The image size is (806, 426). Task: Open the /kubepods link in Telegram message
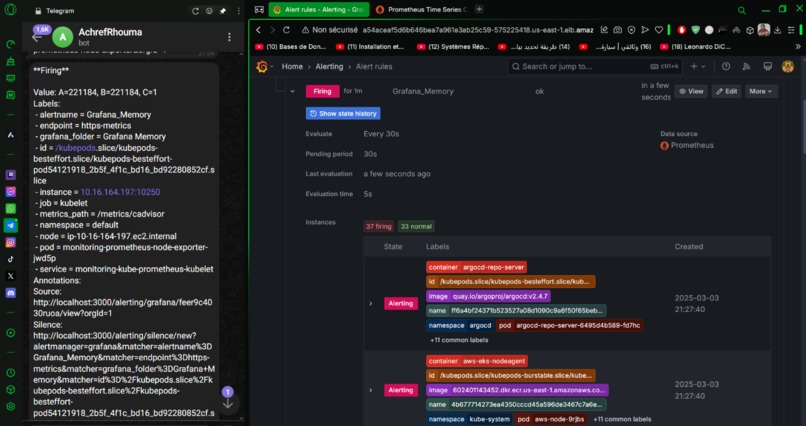(75, 148)
